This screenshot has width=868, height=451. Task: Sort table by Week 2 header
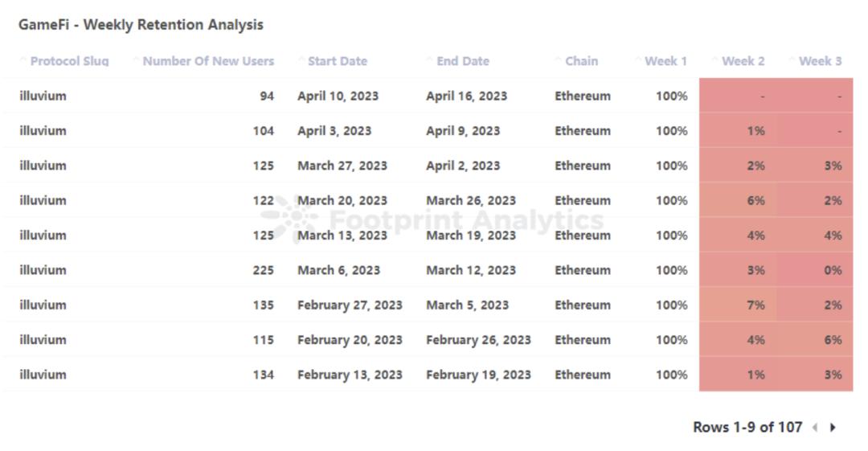pyautogui.click(x=743, y=61)
